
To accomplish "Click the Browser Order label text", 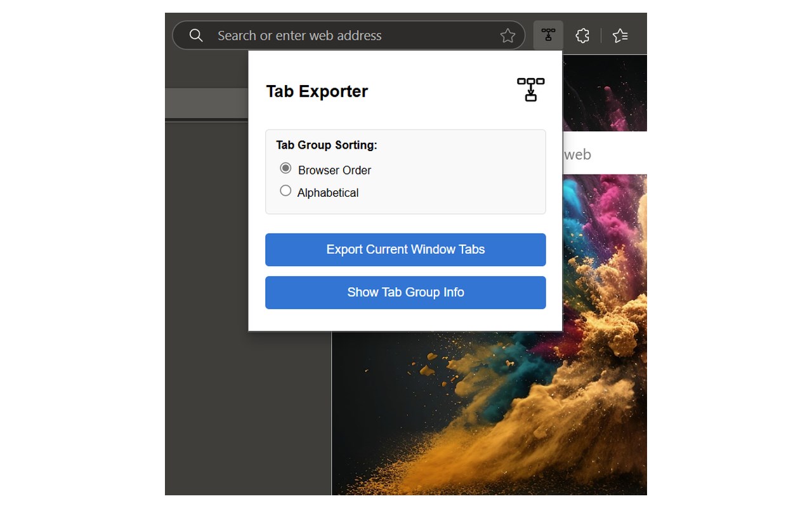I will click(x=334, y=170).
